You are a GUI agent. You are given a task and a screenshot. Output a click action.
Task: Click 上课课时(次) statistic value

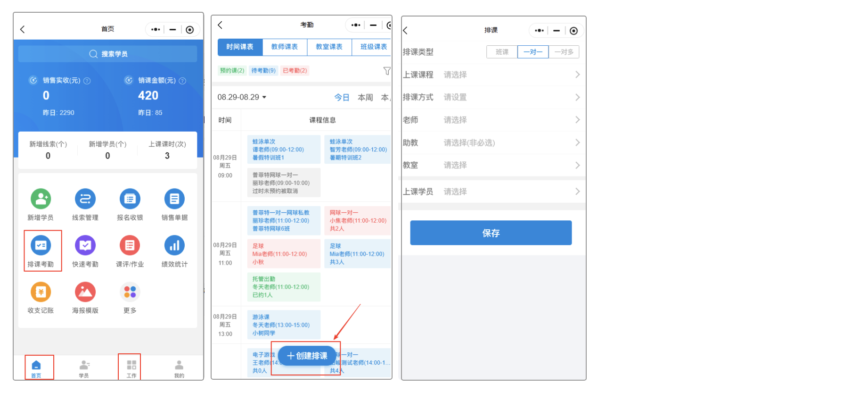(167, 156)
